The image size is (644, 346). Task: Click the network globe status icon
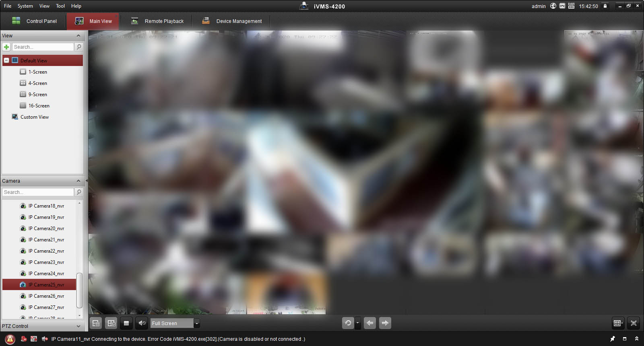553,6
